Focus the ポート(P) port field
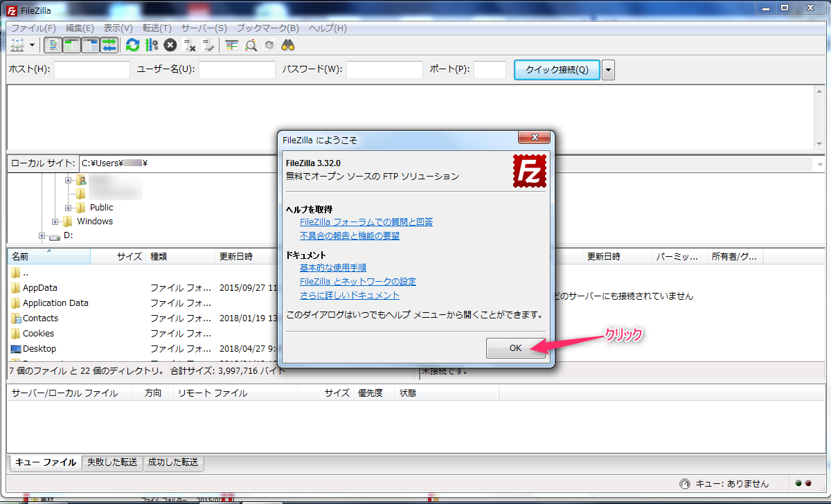 pos(490,70)
